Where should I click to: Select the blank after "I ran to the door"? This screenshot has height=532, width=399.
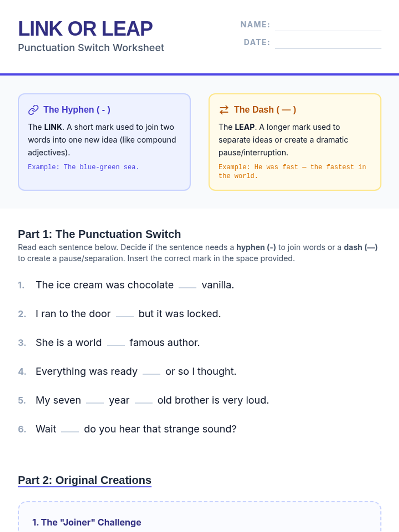(125, 315)
